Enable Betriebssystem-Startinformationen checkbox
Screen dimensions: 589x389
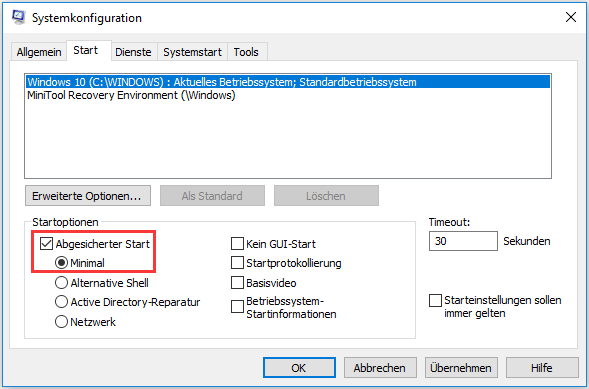[x=237, y=307]
